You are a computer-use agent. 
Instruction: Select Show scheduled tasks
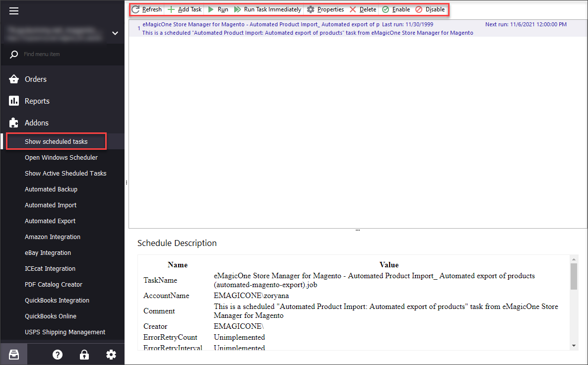pyautogui.click(x=56, y=141)
